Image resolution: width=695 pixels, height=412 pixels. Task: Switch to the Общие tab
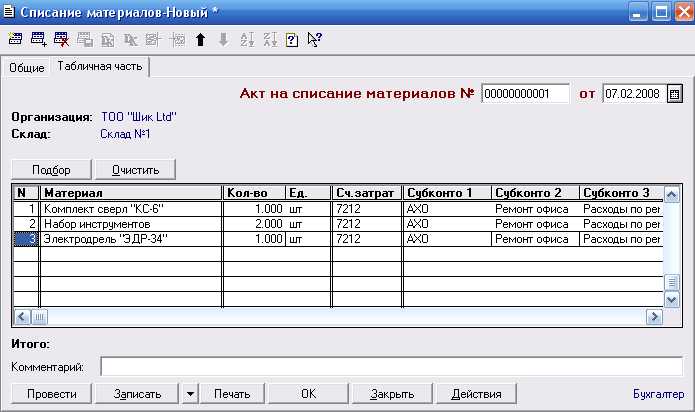(27, 68)
